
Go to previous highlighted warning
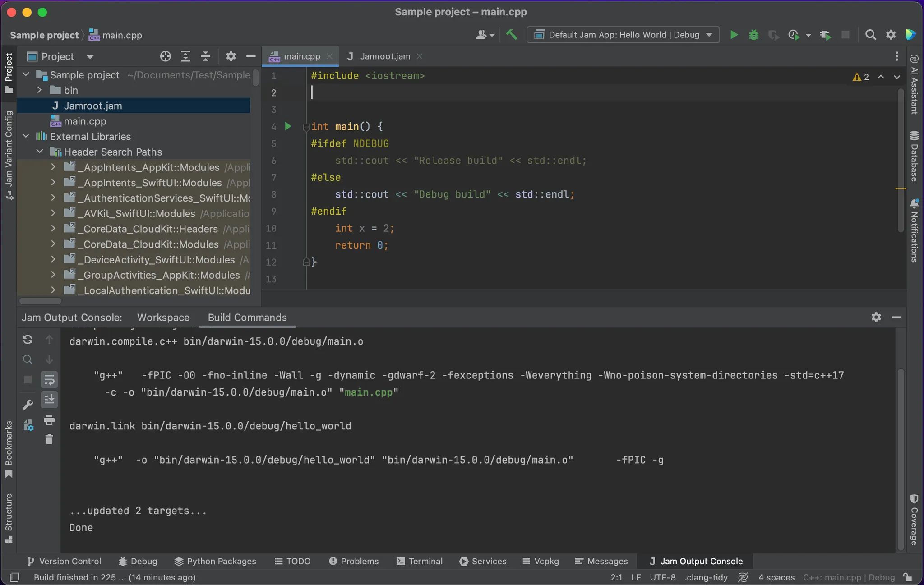[x=881, y=77]
